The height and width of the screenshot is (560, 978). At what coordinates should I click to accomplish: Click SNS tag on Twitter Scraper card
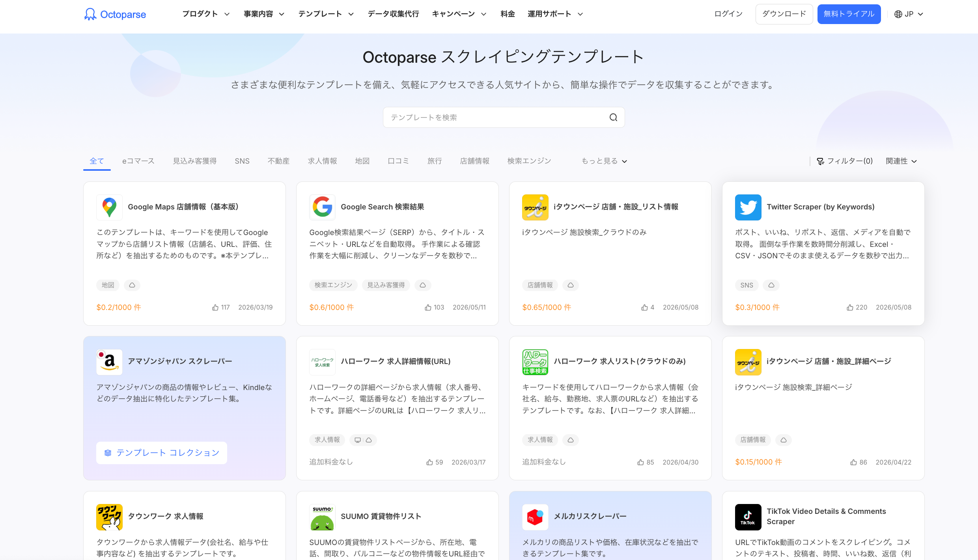point(747,285)
